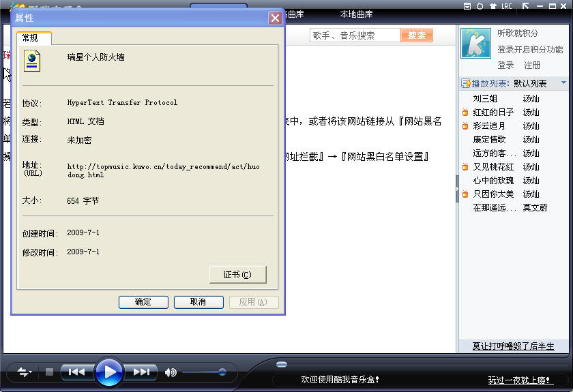Click the circular refresh icon in title bar
Image resolution: width=573 pixels, height=392 pixels.
[x=480, y=6]
